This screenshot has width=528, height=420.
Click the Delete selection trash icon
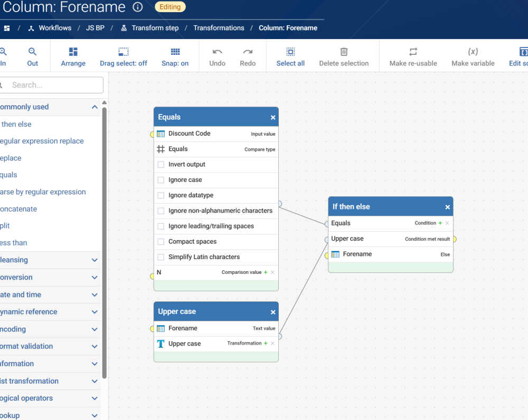[x=344, y=52]
